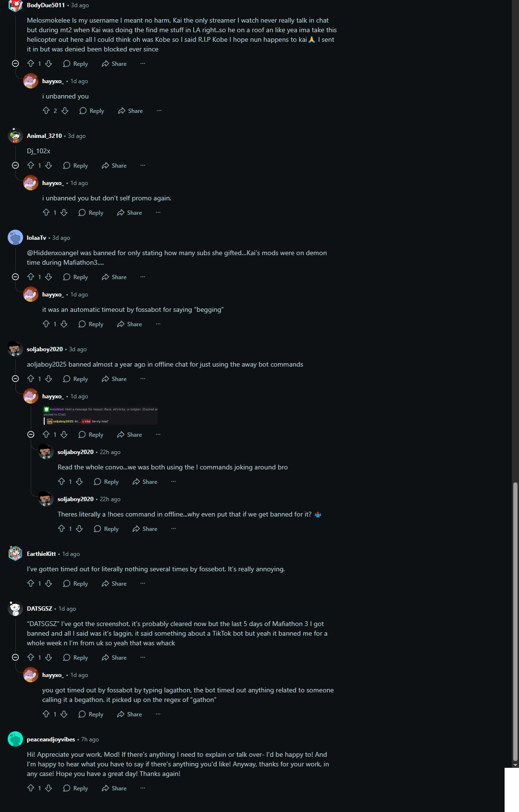Image resolution: width=519 pixels, height=812 pixels.
Task: Collapse BodyDue5011's comment thread
Action: pyautogui.click(x=15, y=63)
